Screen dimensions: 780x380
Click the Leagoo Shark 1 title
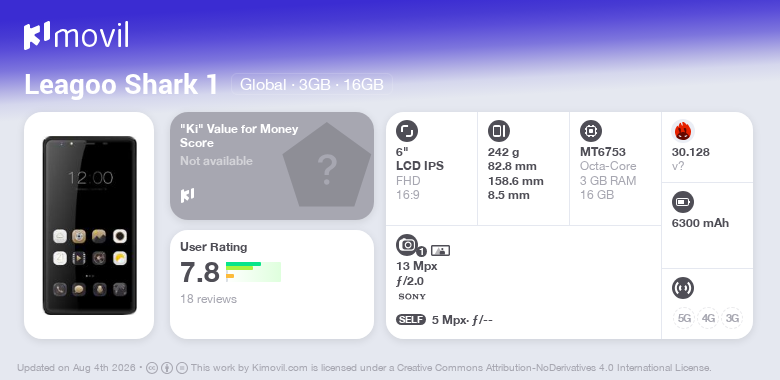(x=121, y=85)
